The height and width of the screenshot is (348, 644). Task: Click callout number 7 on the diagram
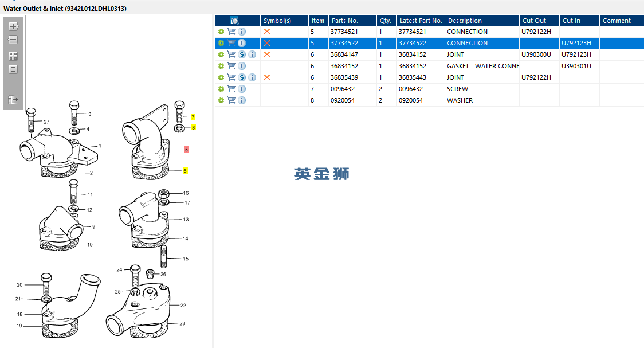pyautogui.click(x=193, y=117)
